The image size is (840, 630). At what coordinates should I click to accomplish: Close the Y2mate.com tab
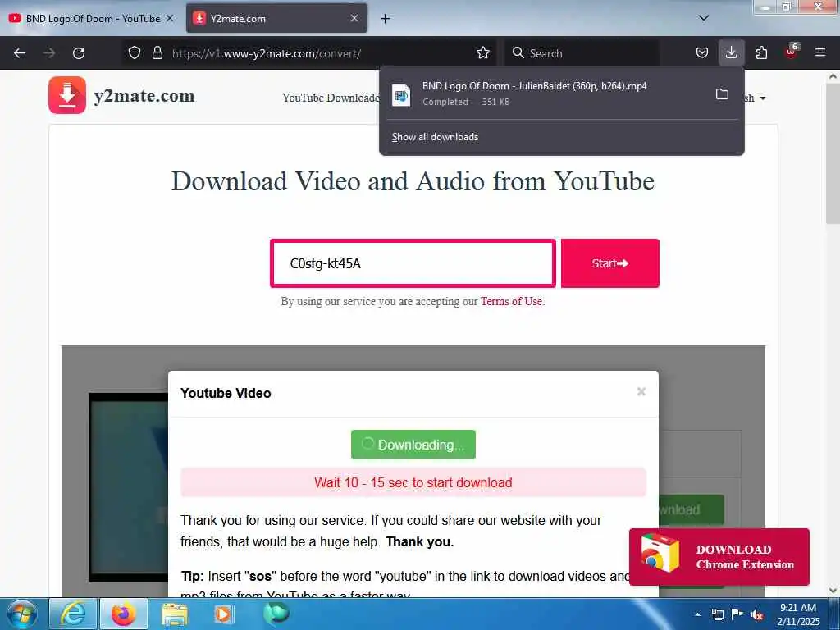coord(354,18)
